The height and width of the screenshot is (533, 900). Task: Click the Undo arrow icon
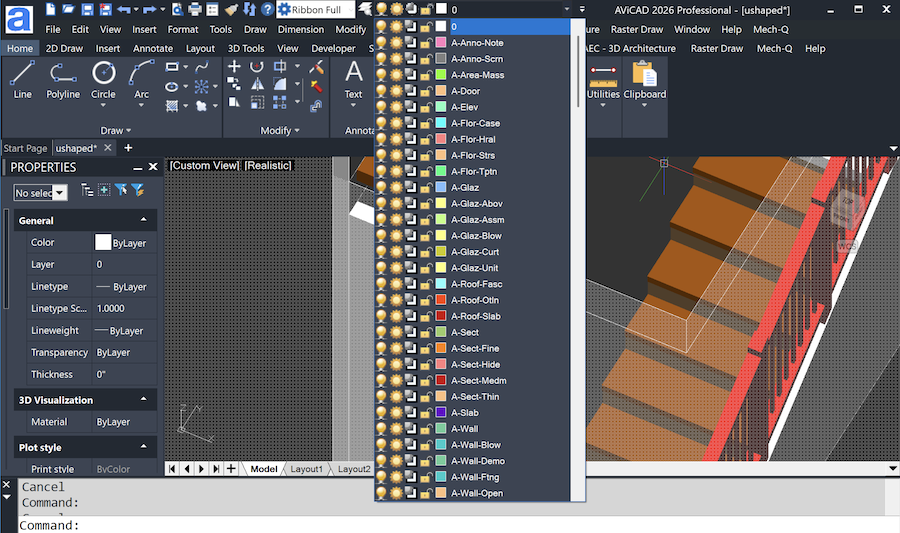pyautogui.click(x=123, y=9)
